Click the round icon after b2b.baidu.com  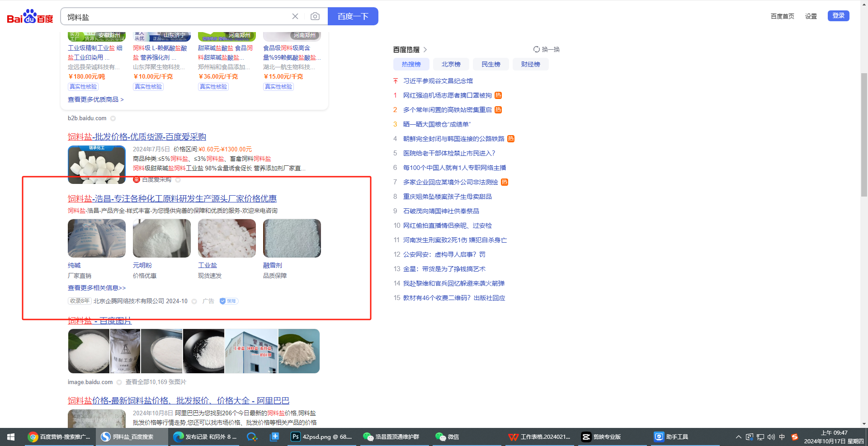point(113,118)
